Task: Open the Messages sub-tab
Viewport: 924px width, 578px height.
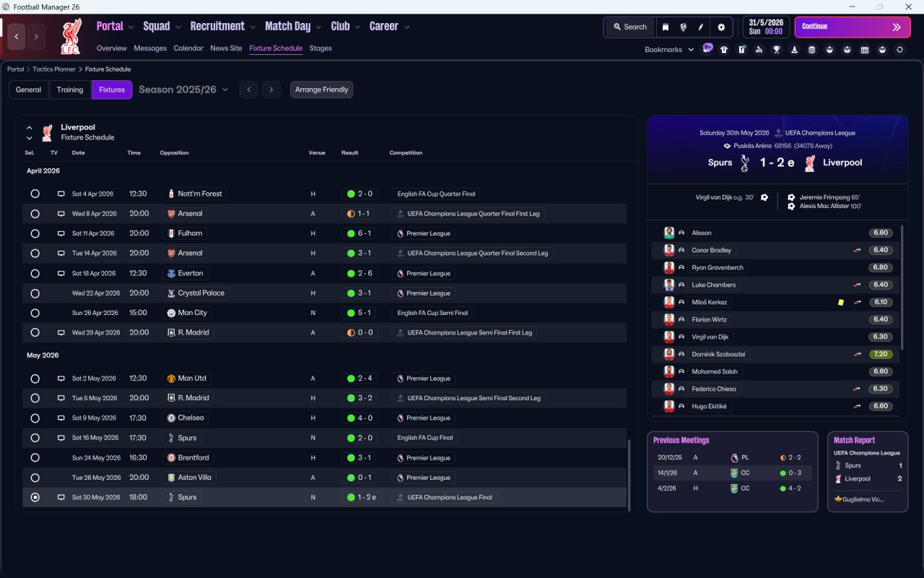Action: [x=150, y=48]
